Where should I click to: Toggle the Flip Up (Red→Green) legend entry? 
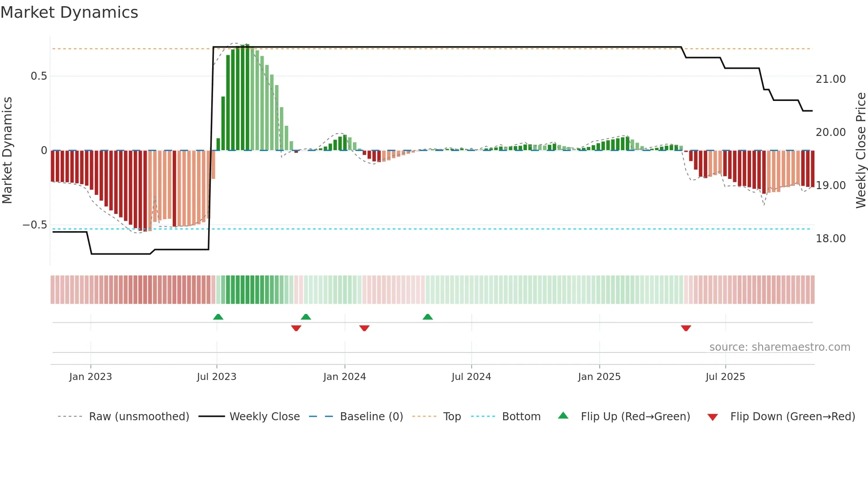click(624, 417)
